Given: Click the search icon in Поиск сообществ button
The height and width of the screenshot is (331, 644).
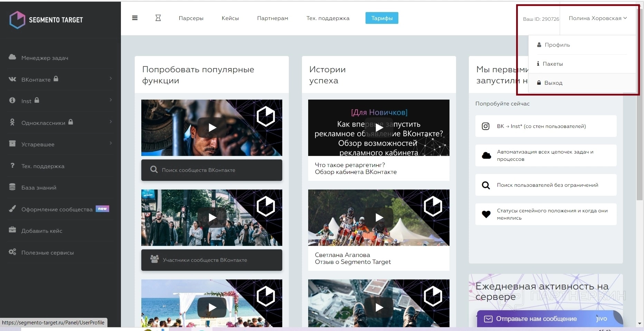Looking at the screenshot, I should pyautogui.click(x=154, y=169).
